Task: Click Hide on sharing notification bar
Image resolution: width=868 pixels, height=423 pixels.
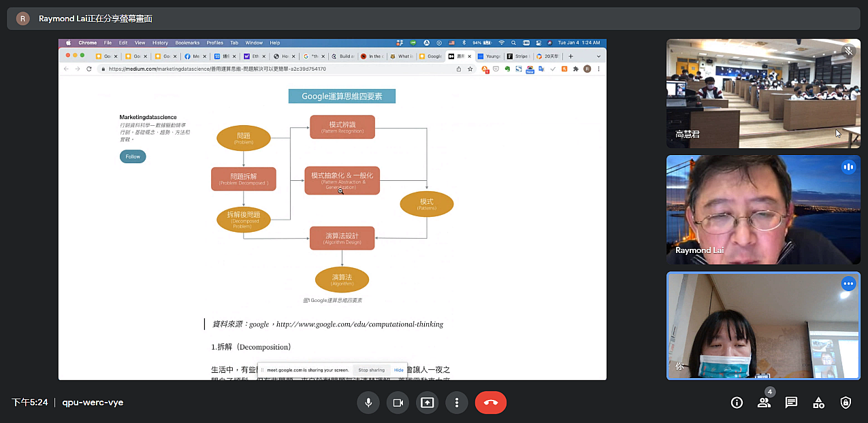Action: coord(399,370)
